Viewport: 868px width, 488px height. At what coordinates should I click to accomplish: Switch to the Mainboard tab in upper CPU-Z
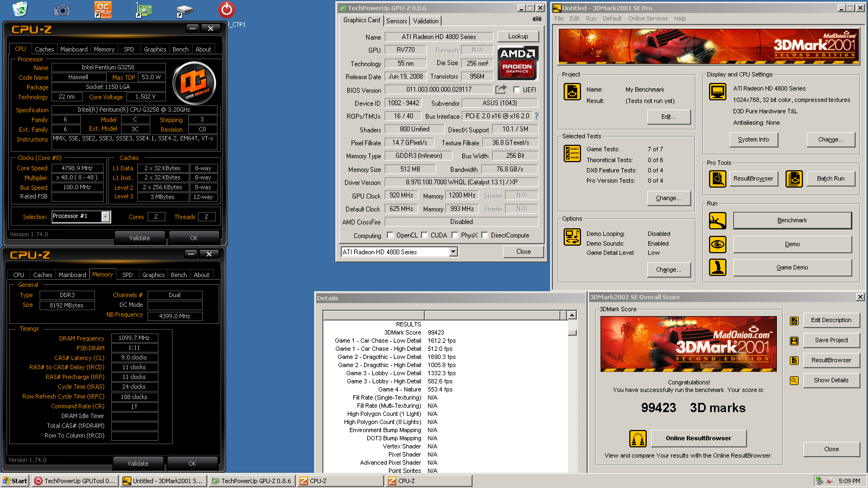coord(74,49)
